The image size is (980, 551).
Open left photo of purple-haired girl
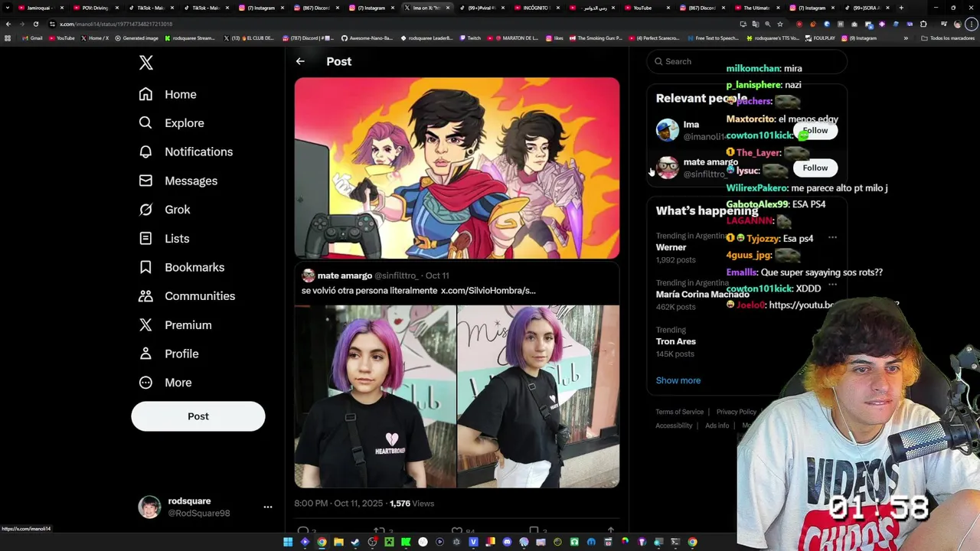(375, 396)
